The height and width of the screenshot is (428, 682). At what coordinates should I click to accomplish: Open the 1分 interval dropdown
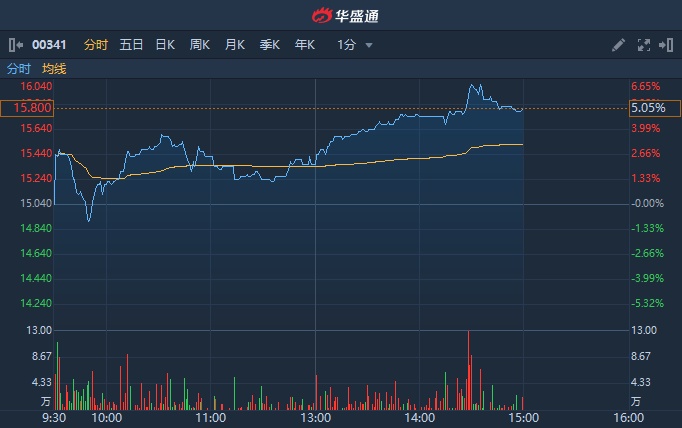[x=355, y=45]
